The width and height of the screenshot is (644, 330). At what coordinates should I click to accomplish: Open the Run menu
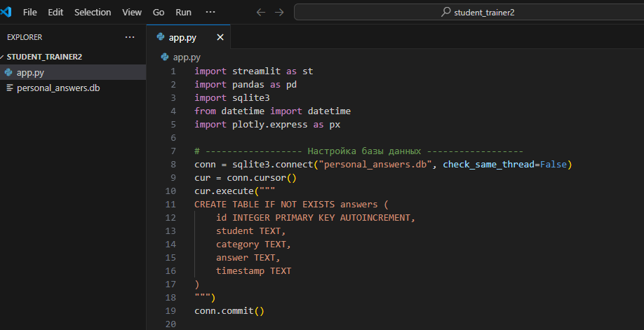(x=183, y=12)
